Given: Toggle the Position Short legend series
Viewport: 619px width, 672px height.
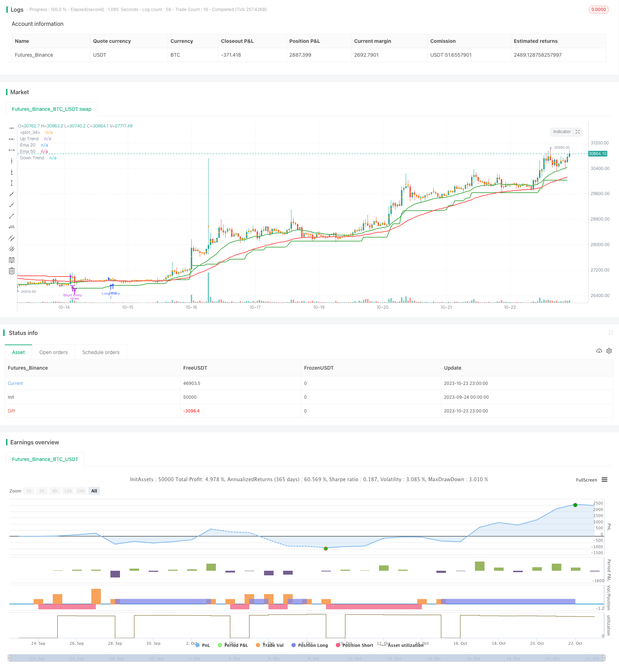Looking at the screenshot, I should coord(355,645).
